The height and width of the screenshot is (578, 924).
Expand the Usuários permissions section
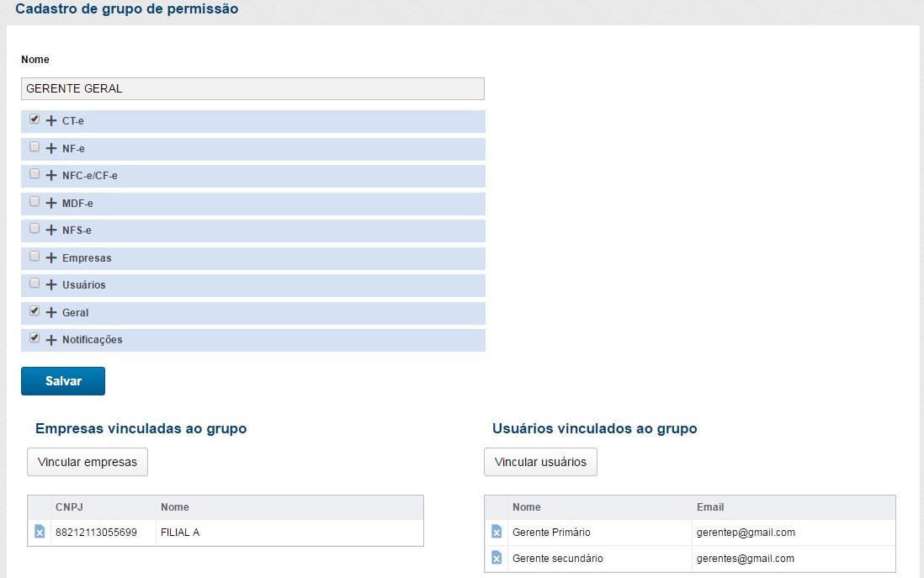coord(51,285)
